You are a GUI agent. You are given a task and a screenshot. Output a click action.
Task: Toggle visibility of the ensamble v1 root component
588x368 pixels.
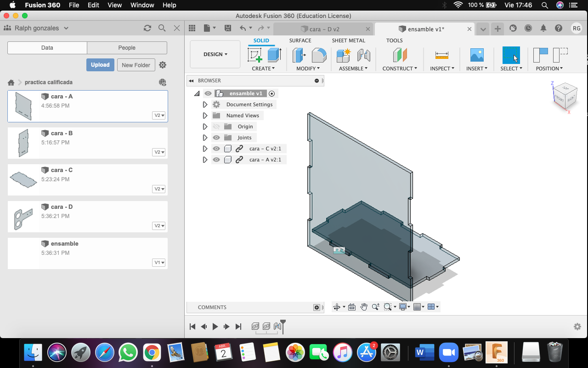pos(208,93)
